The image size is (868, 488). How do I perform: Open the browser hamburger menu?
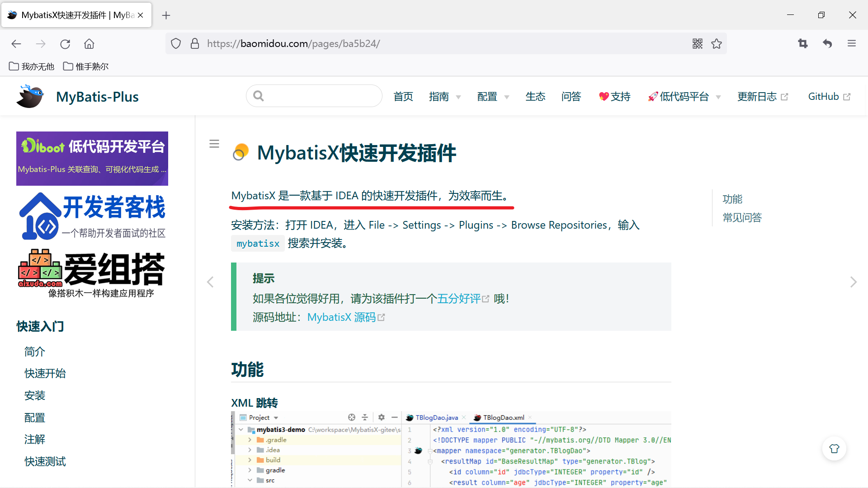coord(852,43)
